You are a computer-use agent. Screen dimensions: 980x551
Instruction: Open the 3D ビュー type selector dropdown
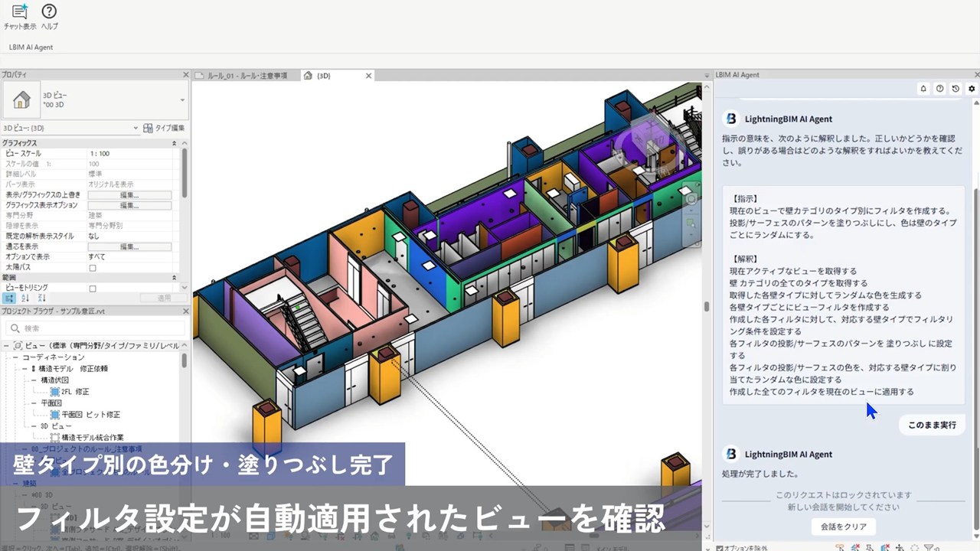coord(182,100)
